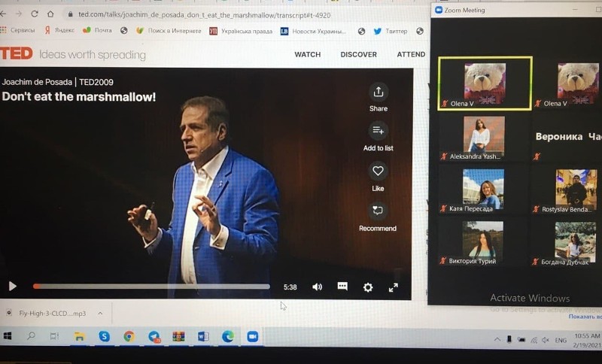Screen dimensions: 602x364
Task: Open WinRAR from the taskbar
Action: [x=178, y=336]
